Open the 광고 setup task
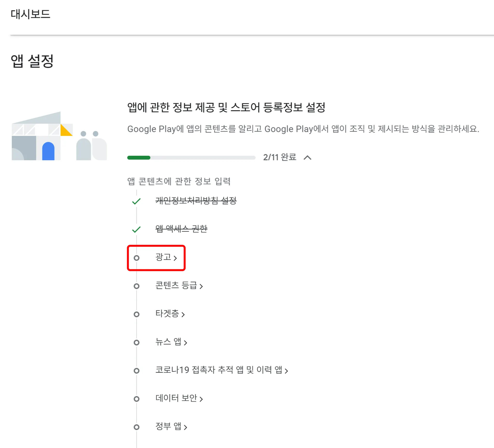 pos(163,257)
